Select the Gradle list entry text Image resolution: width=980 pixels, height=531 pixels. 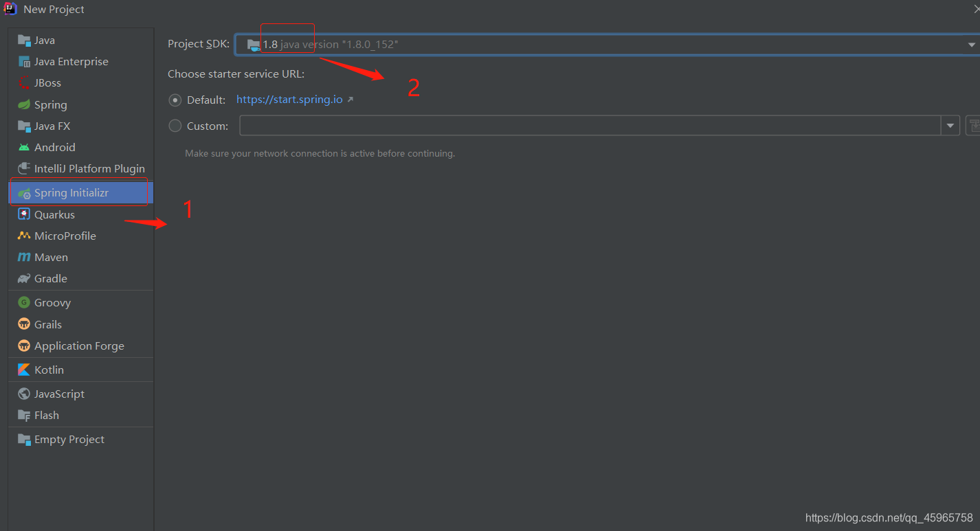point(51,279)
